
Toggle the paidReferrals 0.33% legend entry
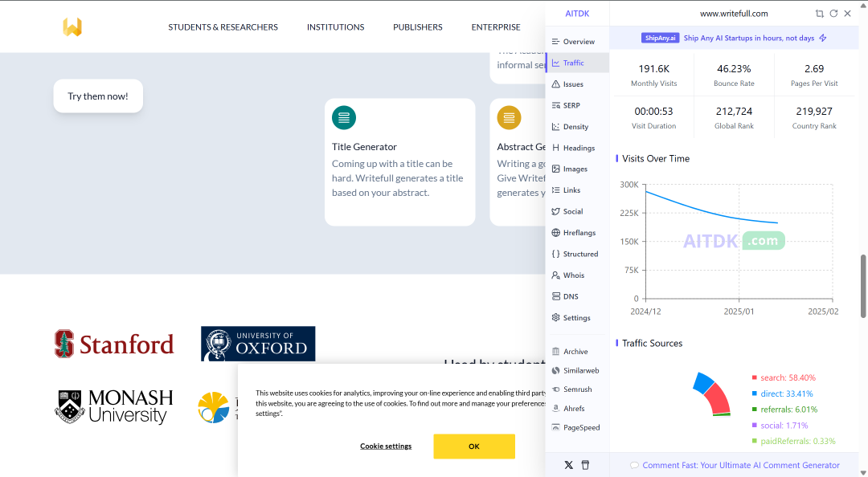click(x=793, y=441)
